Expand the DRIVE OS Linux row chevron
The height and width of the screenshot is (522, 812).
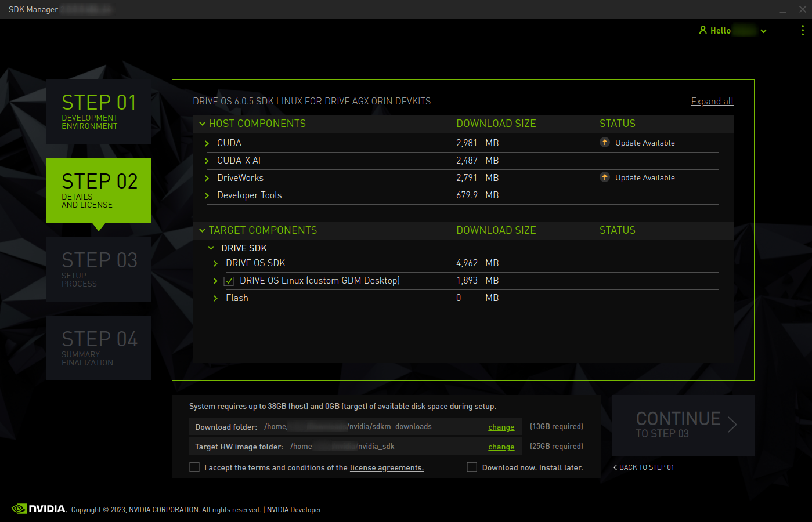215,281
